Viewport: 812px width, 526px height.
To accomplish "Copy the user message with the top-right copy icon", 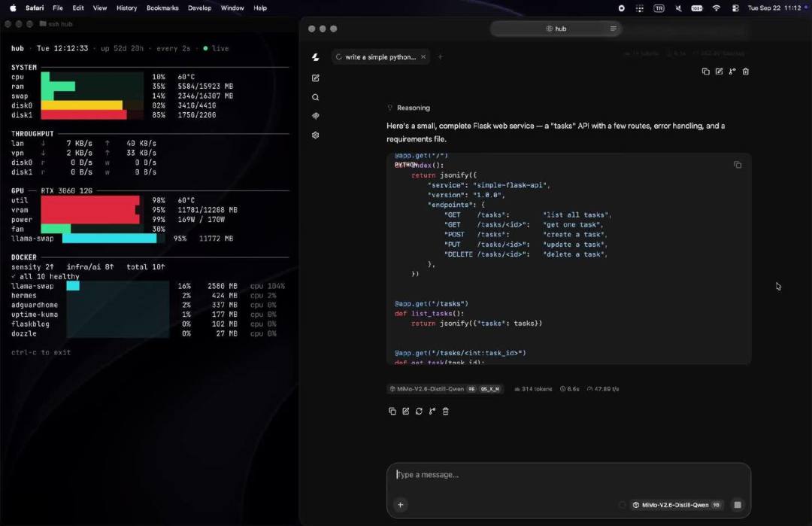I will pyautogui.click(x=705, y=71).
